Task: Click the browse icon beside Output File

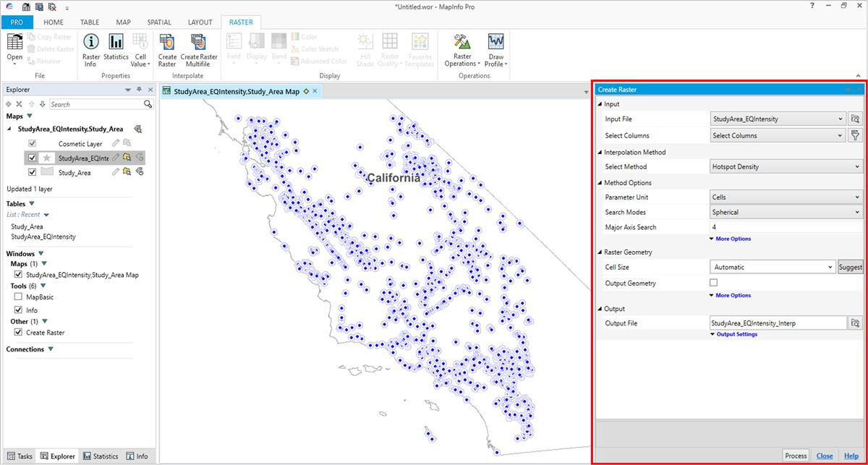Action: (x=855, y=323)
